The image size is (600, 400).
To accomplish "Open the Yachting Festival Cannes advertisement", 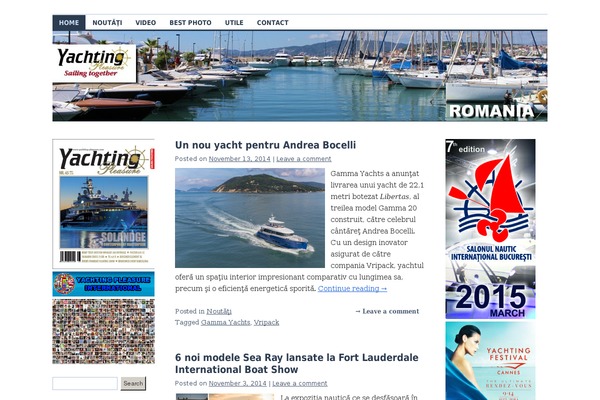I will [491, 361].
